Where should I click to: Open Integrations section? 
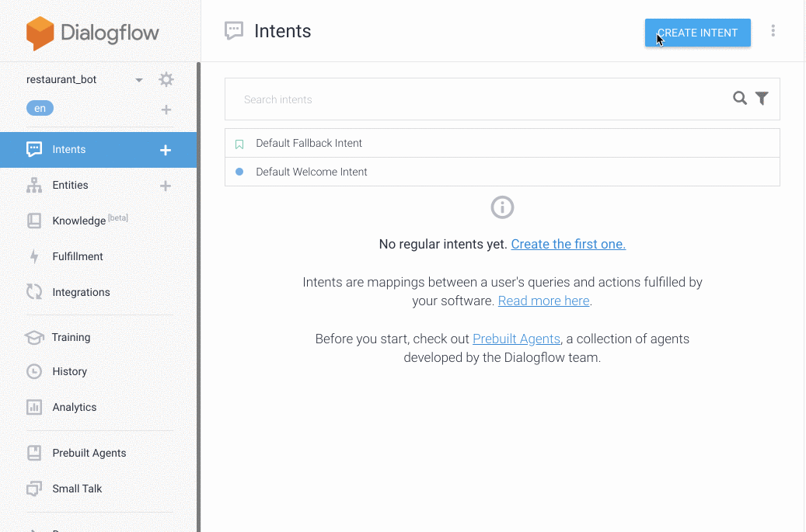pos(81,292)
